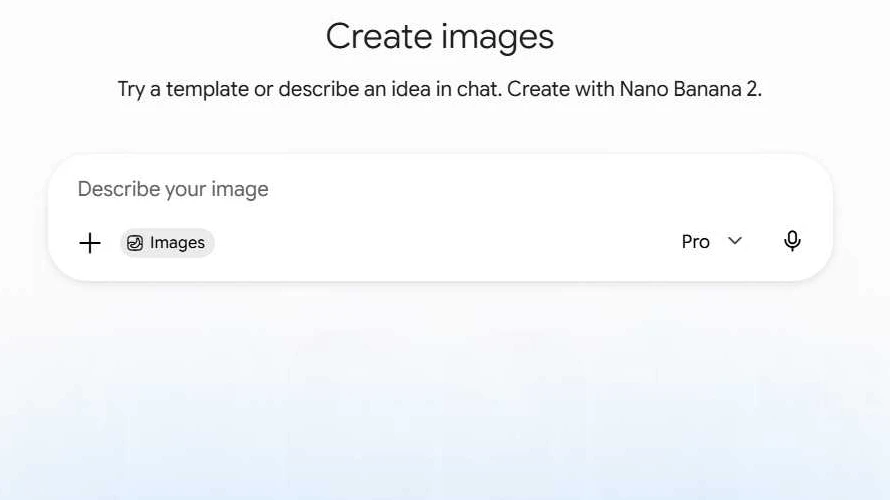This screenshot has width=890, height=500.
Task: Click Create with Nano Banana 2 phrase
Action: pyautogui.click(x=634, y=89)
